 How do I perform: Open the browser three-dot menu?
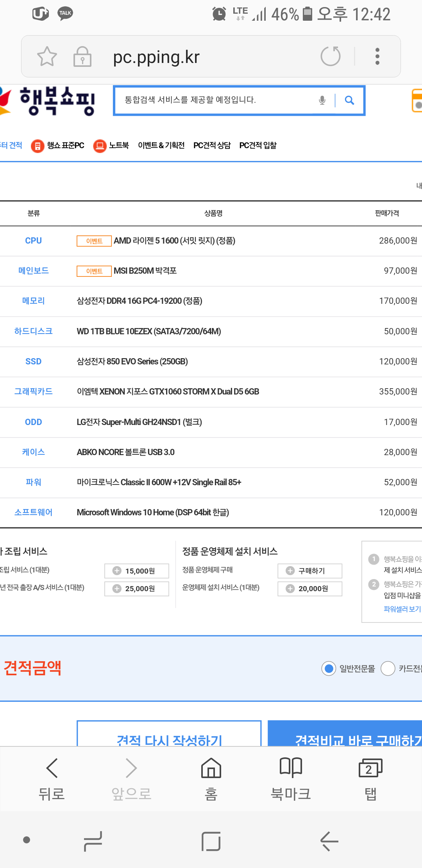click(x=377, y=56)
